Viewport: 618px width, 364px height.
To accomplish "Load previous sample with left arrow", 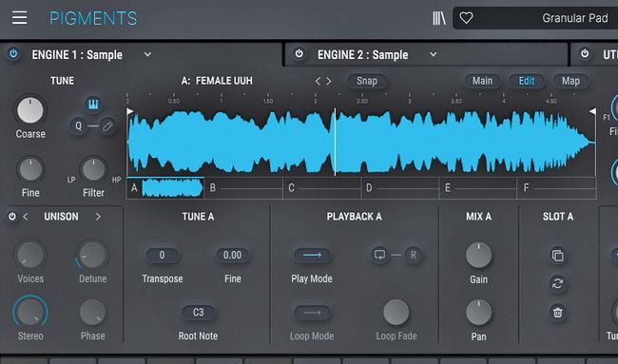I will [318, 81].
